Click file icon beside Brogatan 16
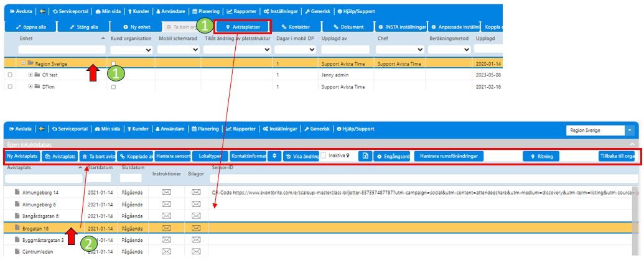644x263 pixels. pos(17,228)
